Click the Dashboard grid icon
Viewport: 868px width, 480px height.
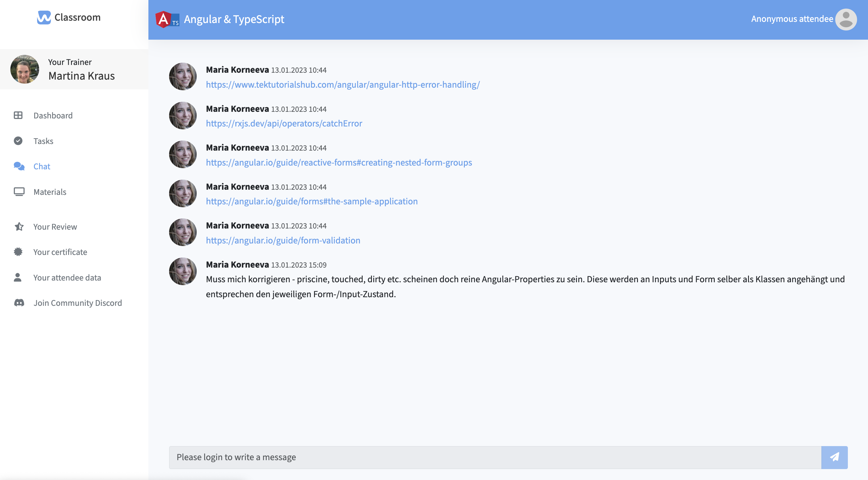18,116
